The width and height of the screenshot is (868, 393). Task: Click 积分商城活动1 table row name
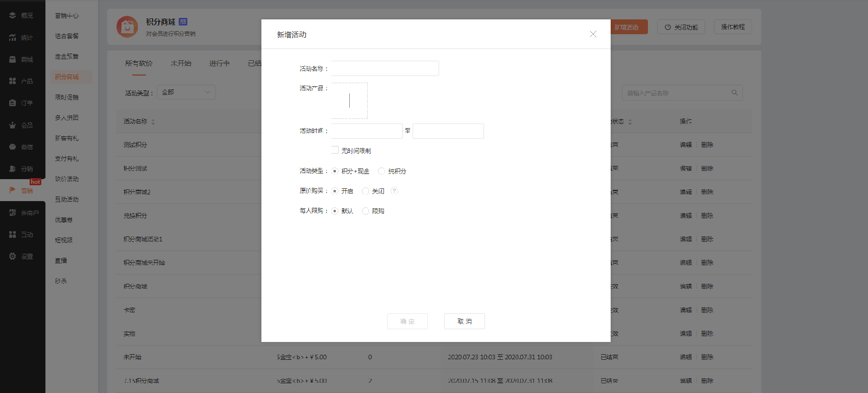pyautogui.click(x=143, y=239)
